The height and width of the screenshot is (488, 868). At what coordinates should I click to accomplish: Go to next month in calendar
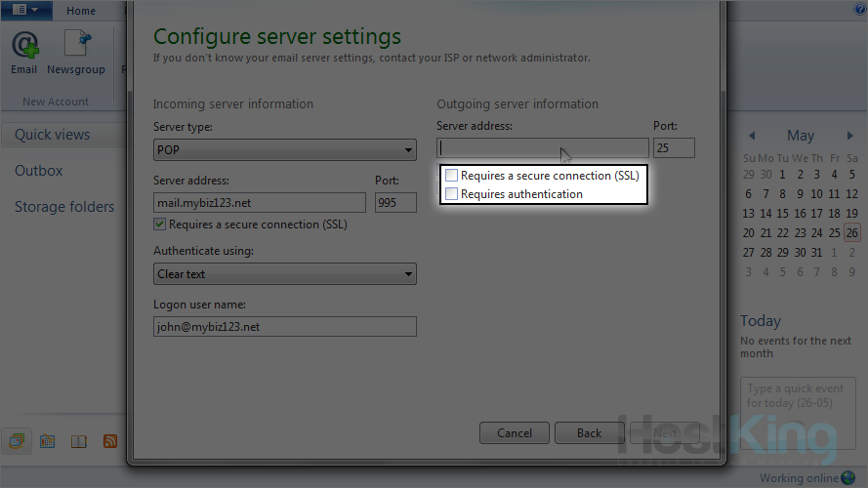[850, 136]
